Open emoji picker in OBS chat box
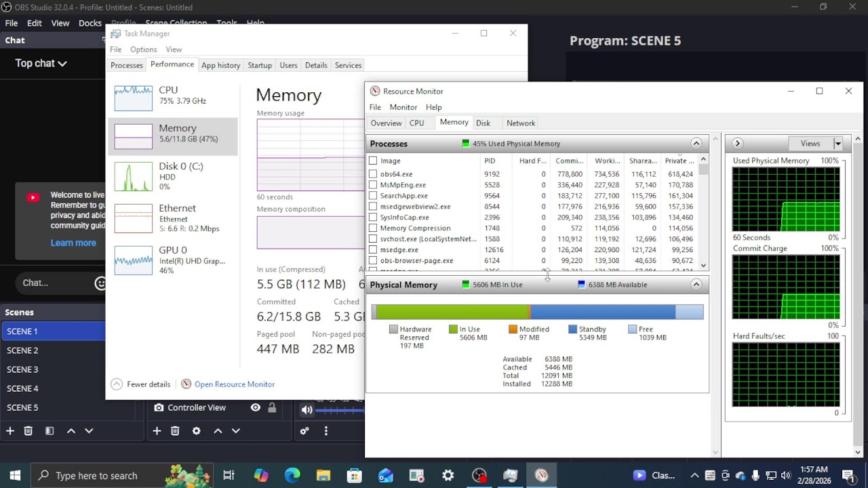 [x=100, y=283]
